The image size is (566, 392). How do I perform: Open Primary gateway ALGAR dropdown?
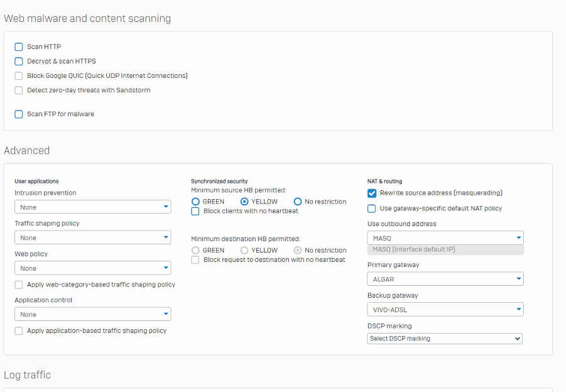click(x=445, y=279)
